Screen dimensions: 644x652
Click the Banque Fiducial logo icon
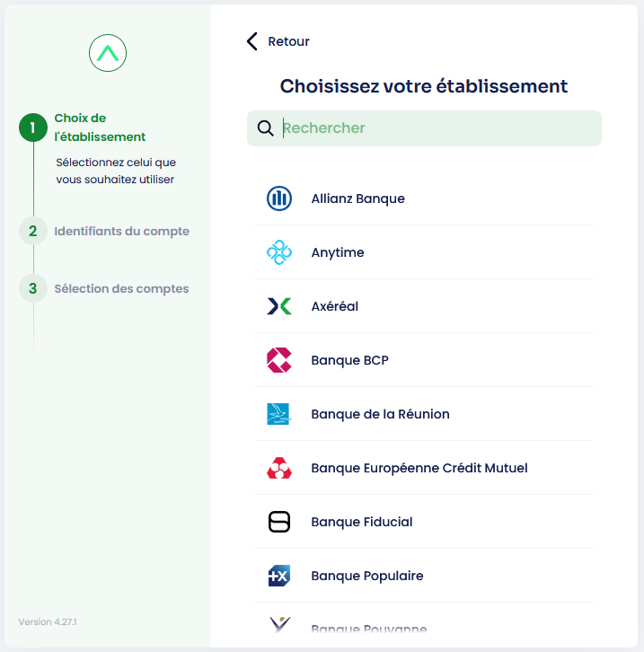(x=279, y=522)
